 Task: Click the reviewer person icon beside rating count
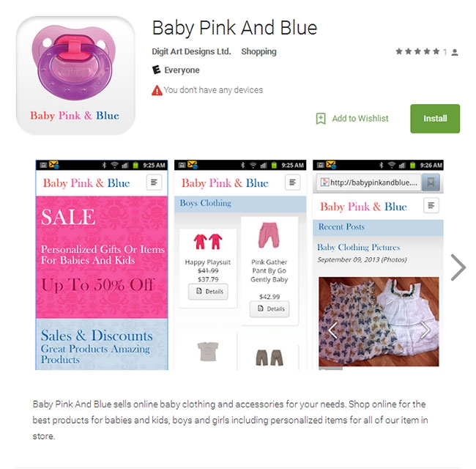pos(455,52)
